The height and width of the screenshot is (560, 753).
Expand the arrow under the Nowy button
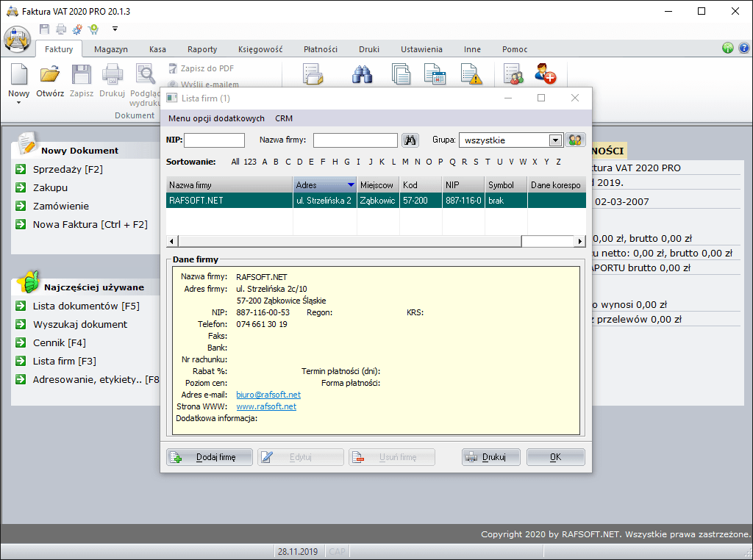tap(18, 102)
